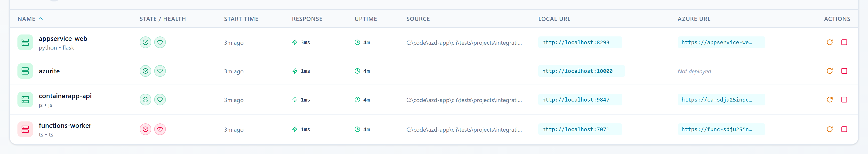Click containerapp-api health heart icon

click(x=160, y=100)
